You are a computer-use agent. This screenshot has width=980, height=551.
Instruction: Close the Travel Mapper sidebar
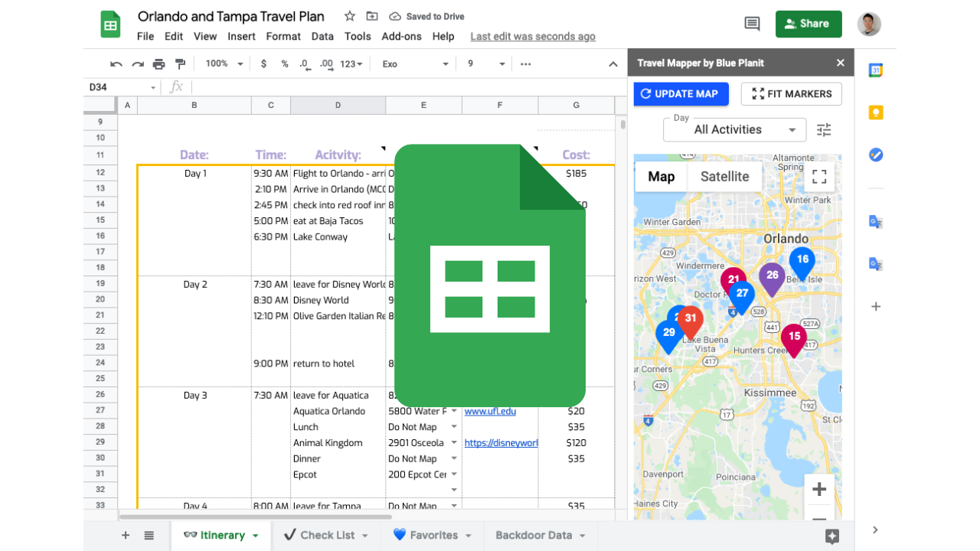[x=841, y=63]
